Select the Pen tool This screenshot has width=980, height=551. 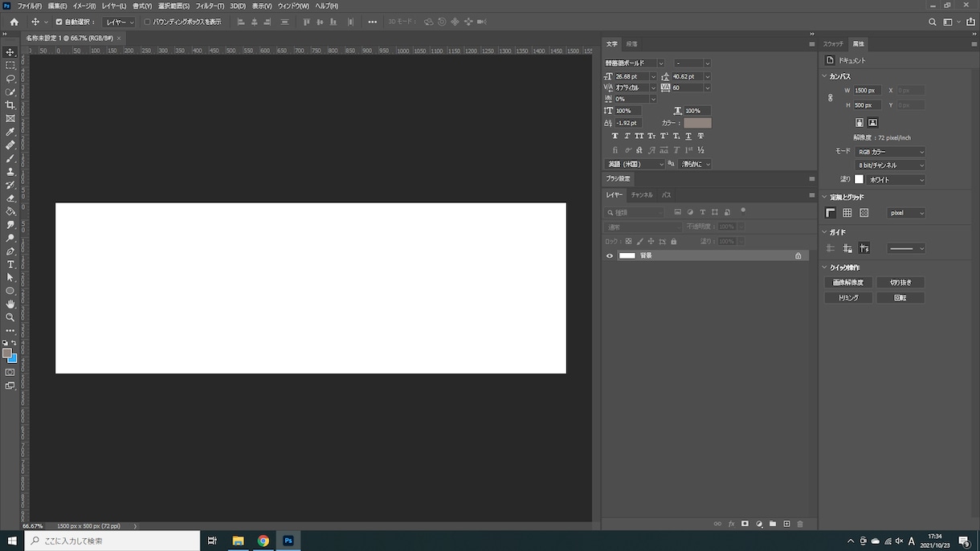(10, 251)
